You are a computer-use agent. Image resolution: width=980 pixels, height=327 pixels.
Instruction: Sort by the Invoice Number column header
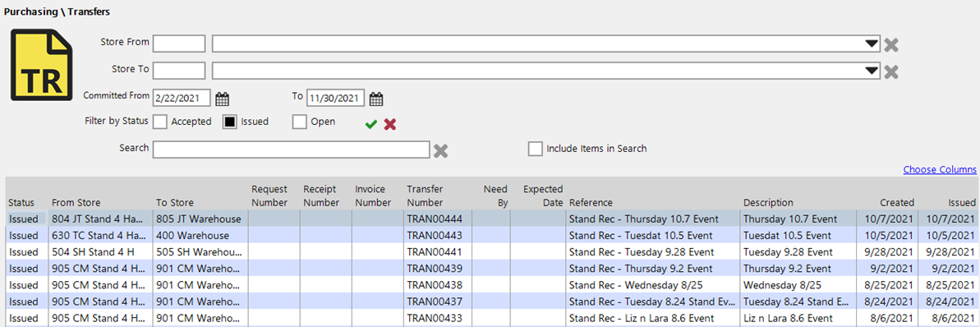click(x=373, y=196)
